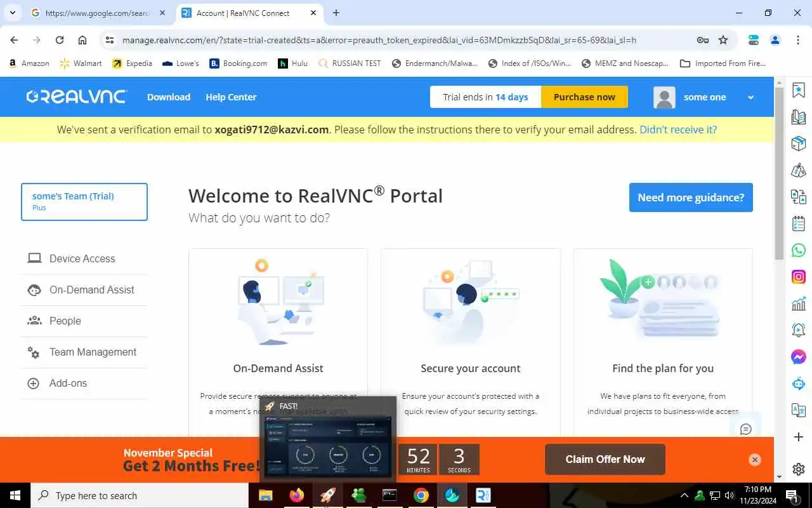Open the command prompt taskbar icon
812x508 pixels.
(390, 495)
